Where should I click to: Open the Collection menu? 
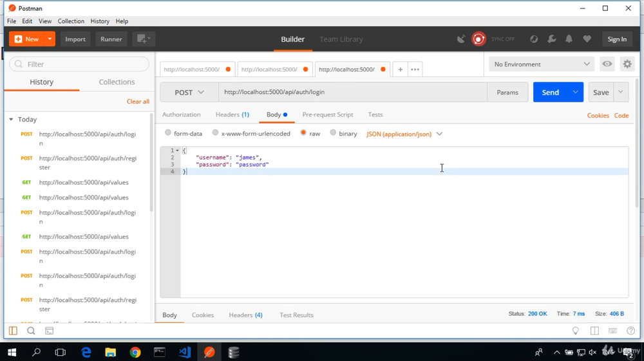coord(71,21)
